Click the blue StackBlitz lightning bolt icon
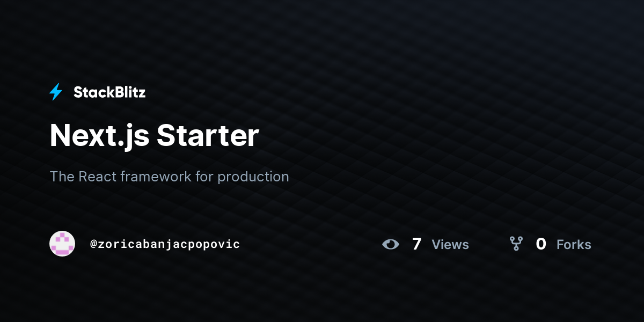This screenshot has width=644, height=322. tap(56, 92)
